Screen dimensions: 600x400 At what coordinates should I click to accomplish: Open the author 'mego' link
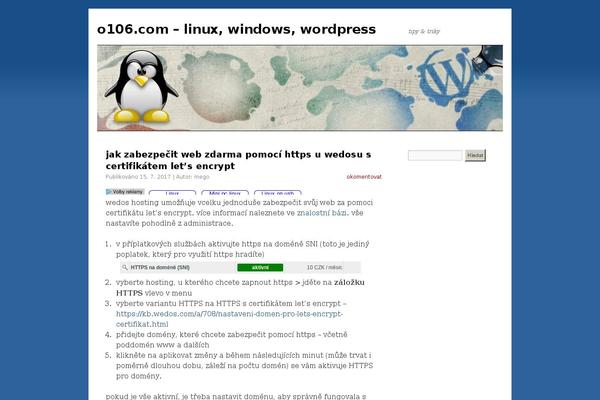[201, 176]
